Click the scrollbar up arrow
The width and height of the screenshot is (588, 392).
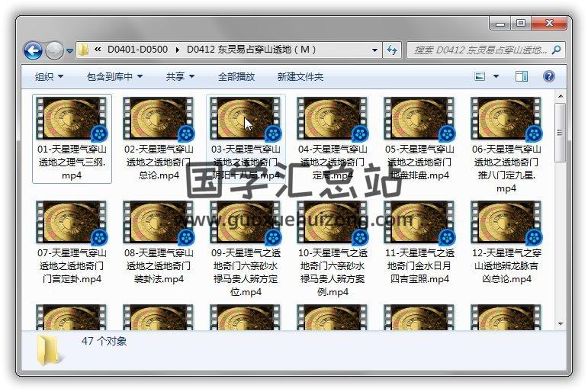[561, 96]
